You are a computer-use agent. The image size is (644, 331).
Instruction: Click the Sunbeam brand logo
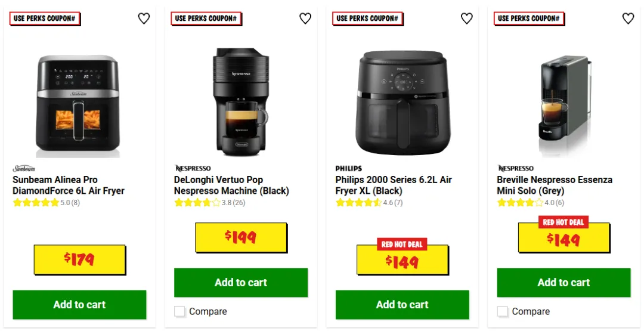pyautogui.click(x=24, y=168)
